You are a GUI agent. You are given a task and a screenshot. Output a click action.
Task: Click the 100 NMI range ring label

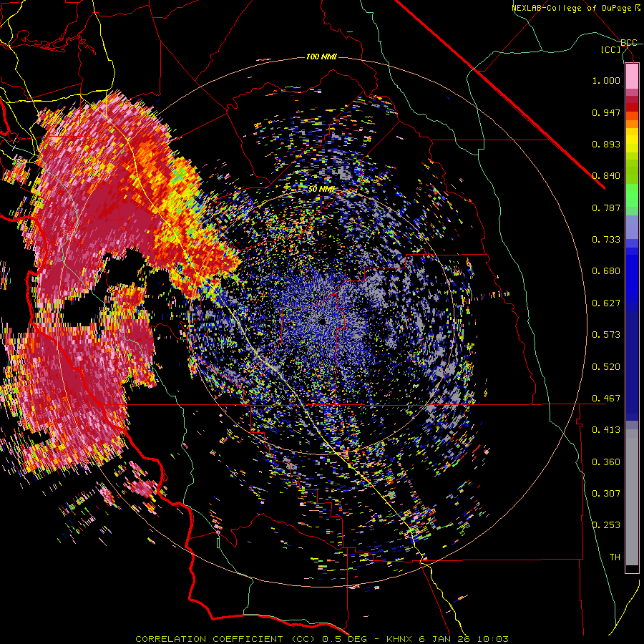pos(321,57)
